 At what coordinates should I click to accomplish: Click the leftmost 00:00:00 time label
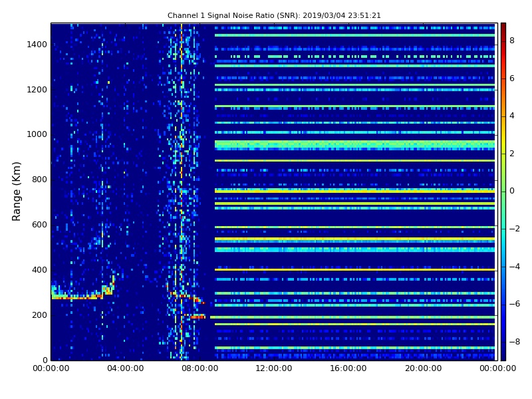click(x=51, y=368)
